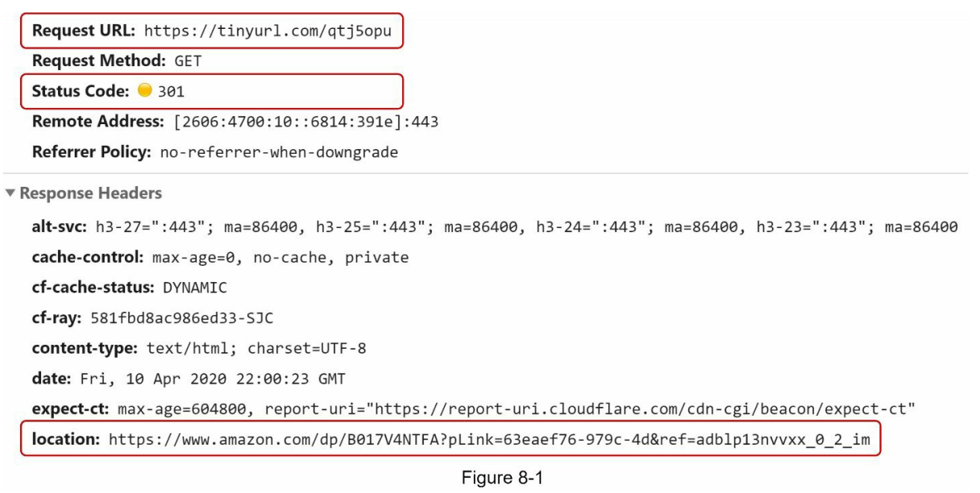Collapse the Response Headers section triangle
980x493 pixels.
coord(10,194)
